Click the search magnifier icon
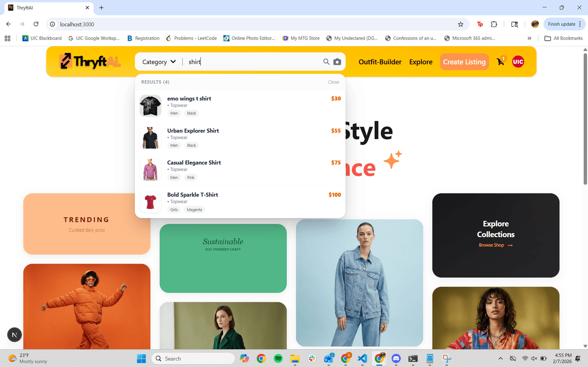The image size is (588, 367). pos(326,62)
